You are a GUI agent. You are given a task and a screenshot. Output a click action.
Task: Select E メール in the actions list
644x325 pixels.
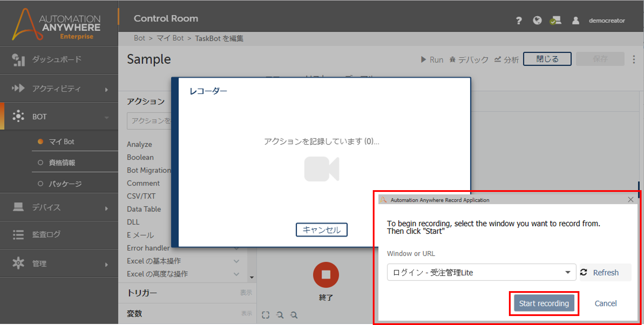pyautogui.click(x=140, y=235)
